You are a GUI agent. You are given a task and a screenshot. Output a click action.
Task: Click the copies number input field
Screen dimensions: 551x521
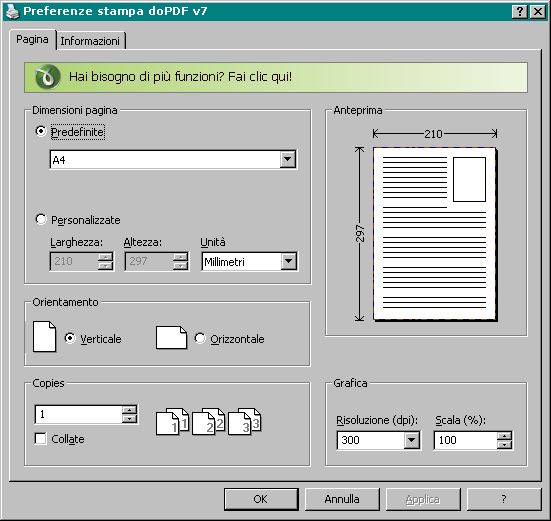click(x=78, y=415)
